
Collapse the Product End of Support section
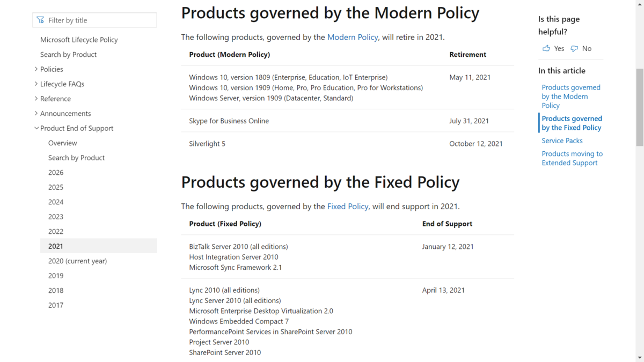tap(36, 128)
